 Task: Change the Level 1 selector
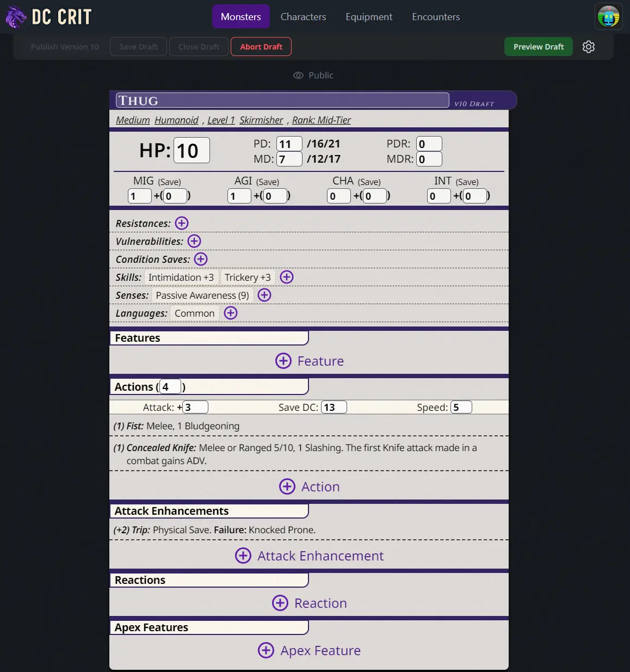tap(221, 120)
